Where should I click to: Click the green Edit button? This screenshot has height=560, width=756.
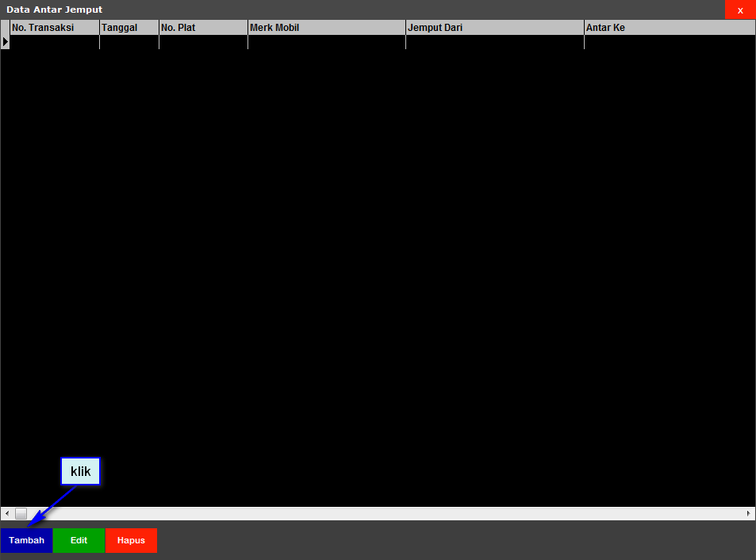pos(79,540)
